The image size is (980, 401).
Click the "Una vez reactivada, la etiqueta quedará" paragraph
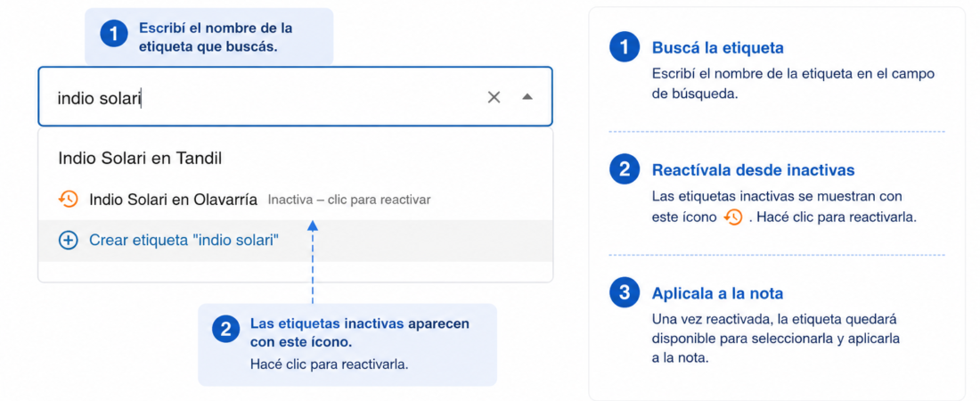coord(776,339)
